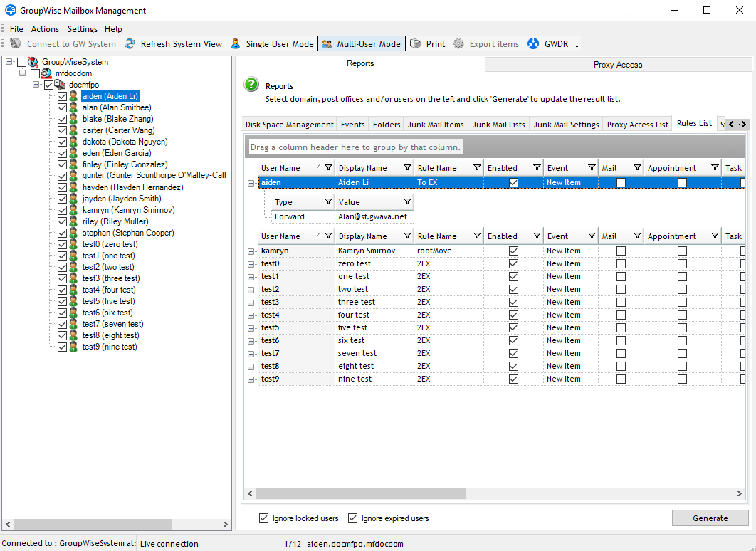756x551 pixels.
Task: Collapse aiden's expanded rule row
Action: (251, 182)
